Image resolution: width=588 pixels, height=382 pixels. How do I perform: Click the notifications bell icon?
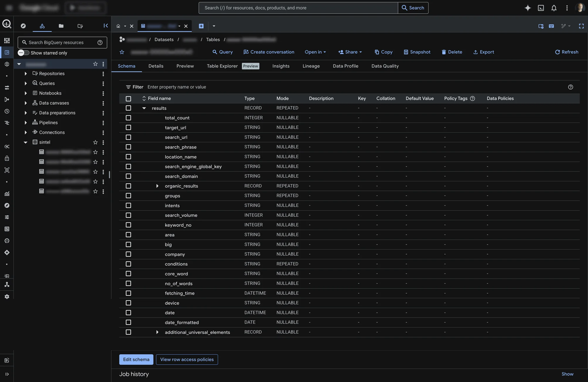pyautogui.click(x=554, y=8)
